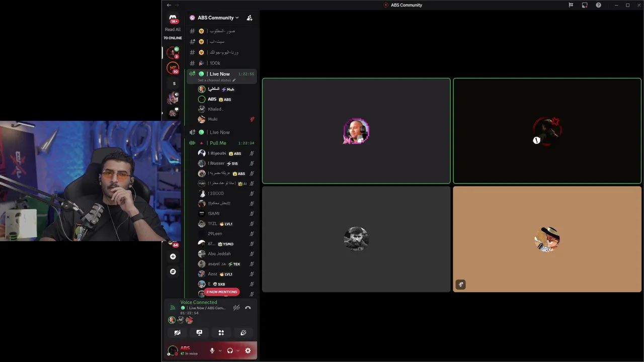Click Voice Connected status text
This screenshot has height=362, width=644.
coord(199,302)
